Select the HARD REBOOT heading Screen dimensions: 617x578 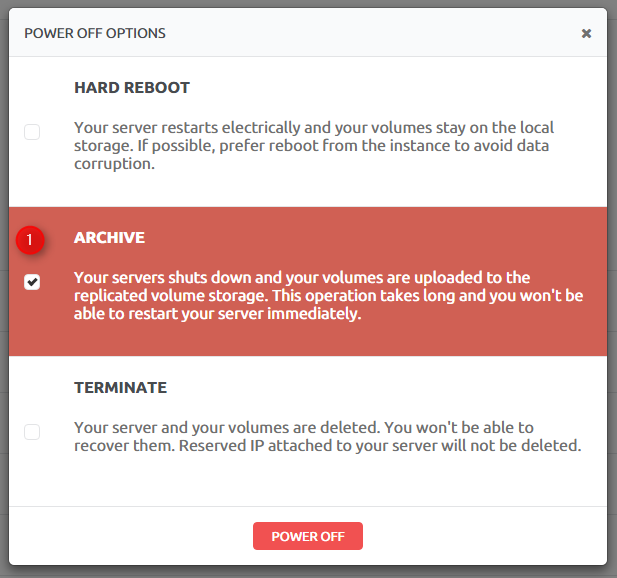132,88
